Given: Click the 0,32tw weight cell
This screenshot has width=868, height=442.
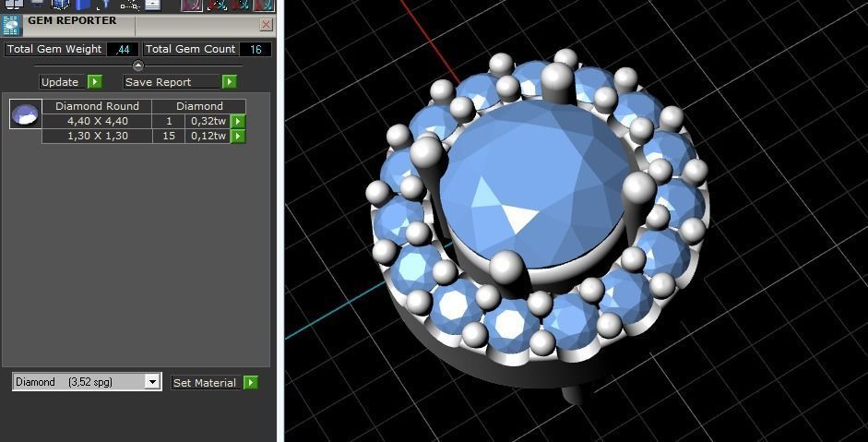Looking at the screenshot, I should point(208,121).
